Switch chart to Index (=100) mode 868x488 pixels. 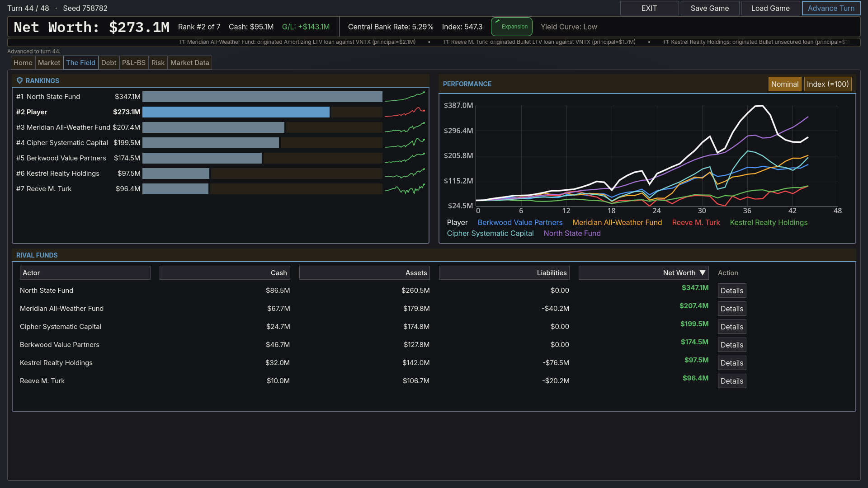(828, 84)
